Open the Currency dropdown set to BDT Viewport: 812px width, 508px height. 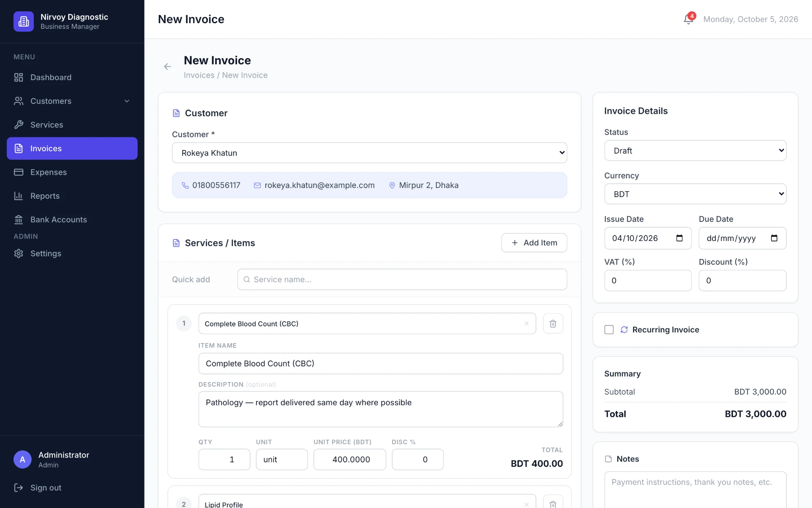point(695,194)
